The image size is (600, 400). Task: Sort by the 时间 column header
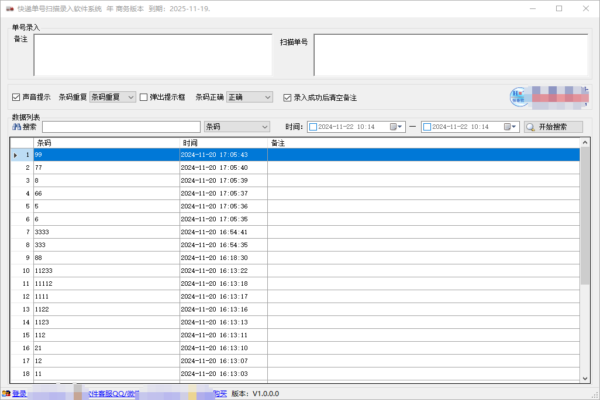coord(223,143)
